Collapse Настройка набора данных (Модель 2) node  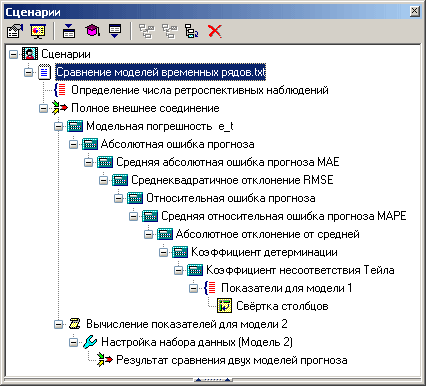click(74, 342)
